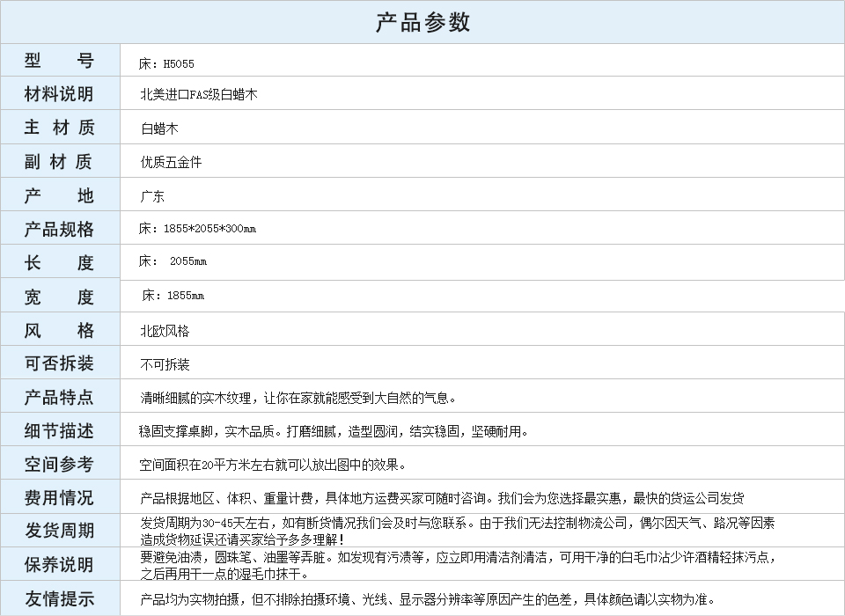845x616 pixels.
Task: Click the width value 床：1855mm
Action: (x=173, y=296)
